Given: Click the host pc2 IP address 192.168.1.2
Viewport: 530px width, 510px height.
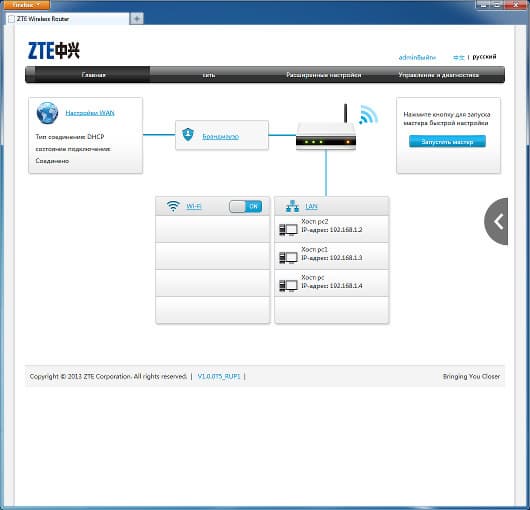Looking at the screenshot, I should click(332, 230).
